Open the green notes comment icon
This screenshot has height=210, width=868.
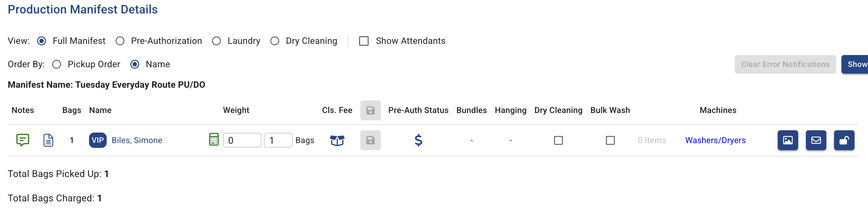(x=22, y=140)
